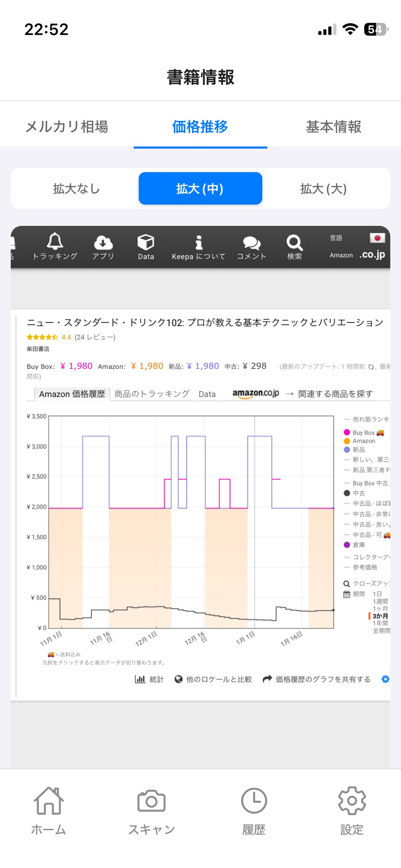
Task: Toggle 中古品 - 可 legend entry
Action: point(367,535)
